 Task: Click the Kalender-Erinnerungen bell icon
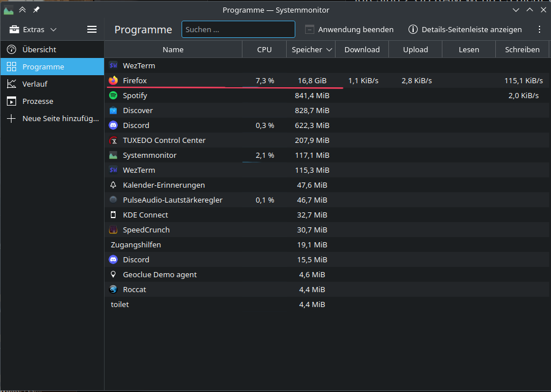click(x=113, y=185)
